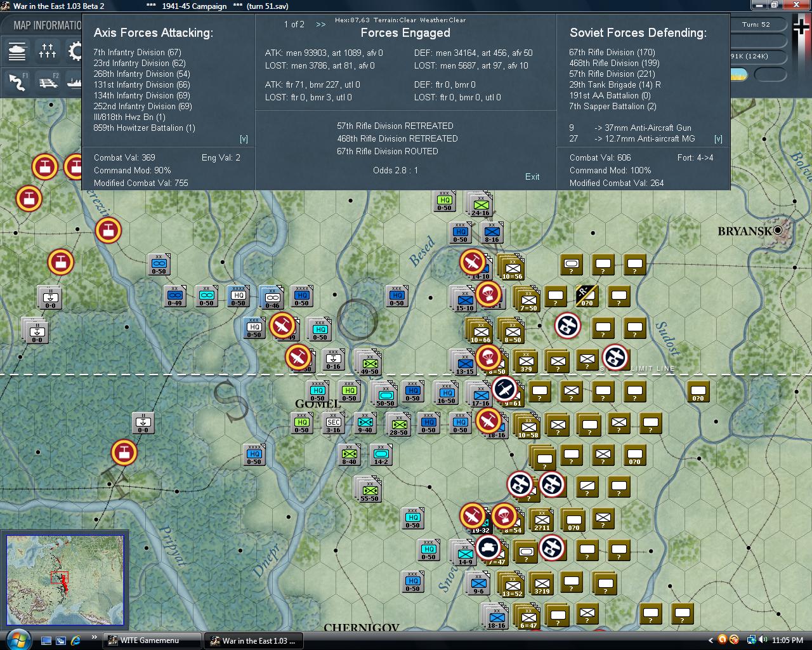Click the 131st Infantry Division (66) entry

tap(141, 84)
